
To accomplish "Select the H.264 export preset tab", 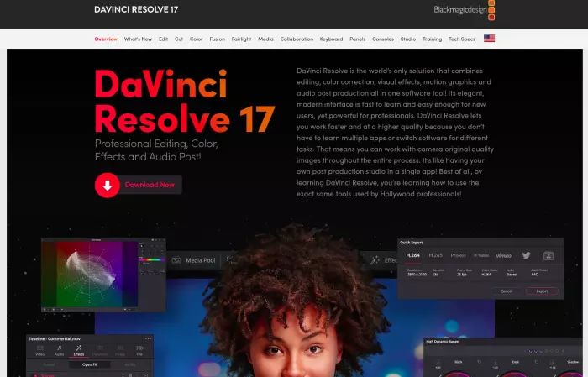I will click(413, 255).
